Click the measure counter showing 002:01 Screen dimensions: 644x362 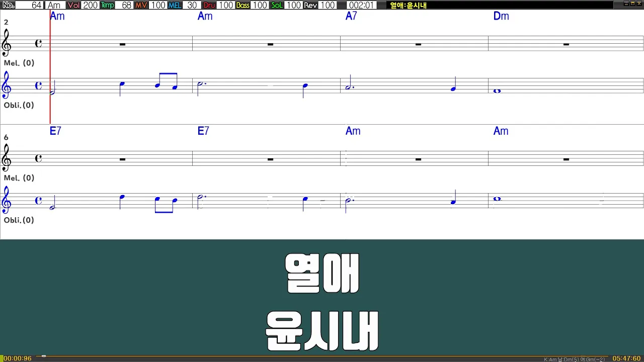tap(361, 5)
